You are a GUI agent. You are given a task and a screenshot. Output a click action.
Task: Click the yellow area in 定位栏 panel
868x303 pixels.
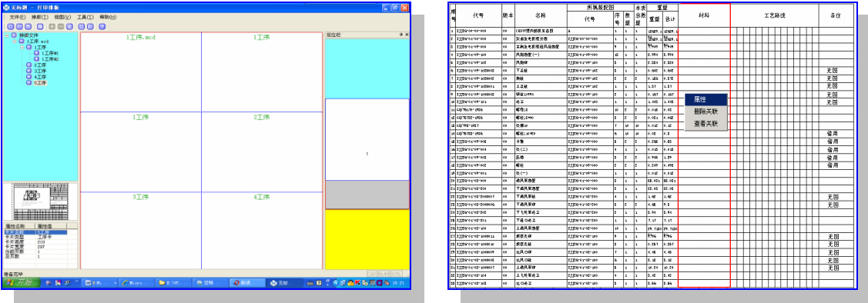367,239
